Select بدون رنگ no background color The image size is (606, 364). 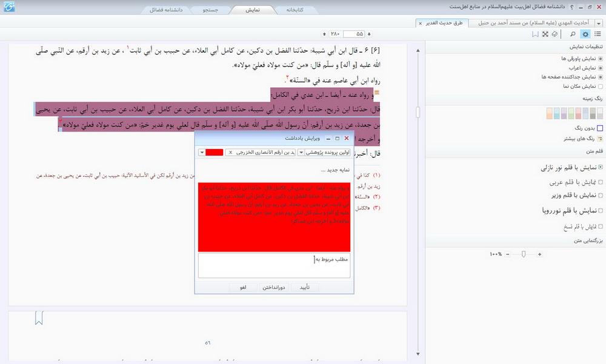(x=588, y=128)
